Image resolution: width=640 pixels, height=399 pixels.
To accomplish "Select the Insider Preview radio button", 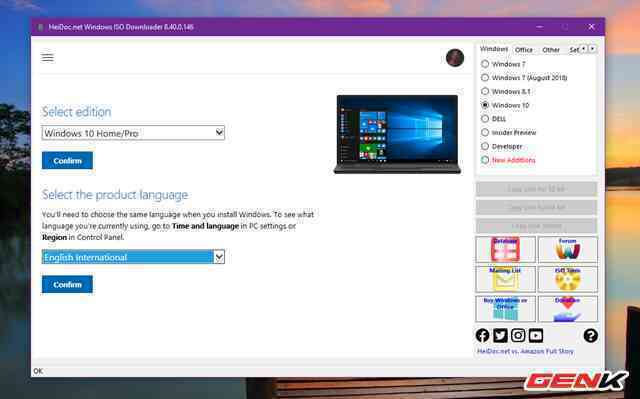I will point(485,133).
